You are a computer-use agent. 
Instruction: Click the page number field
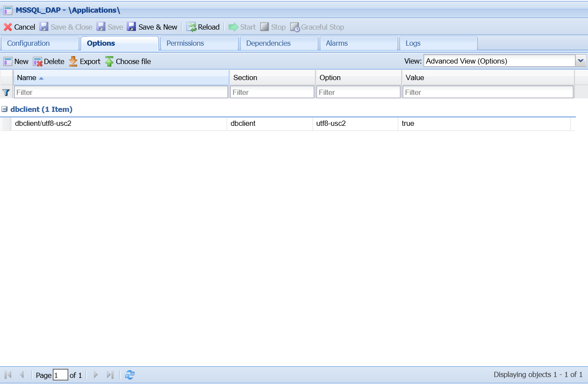[60, 375]
